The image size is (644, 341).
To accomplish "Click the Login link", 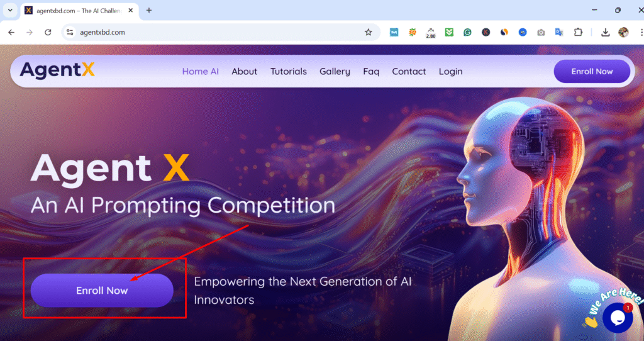I will 450,72.
